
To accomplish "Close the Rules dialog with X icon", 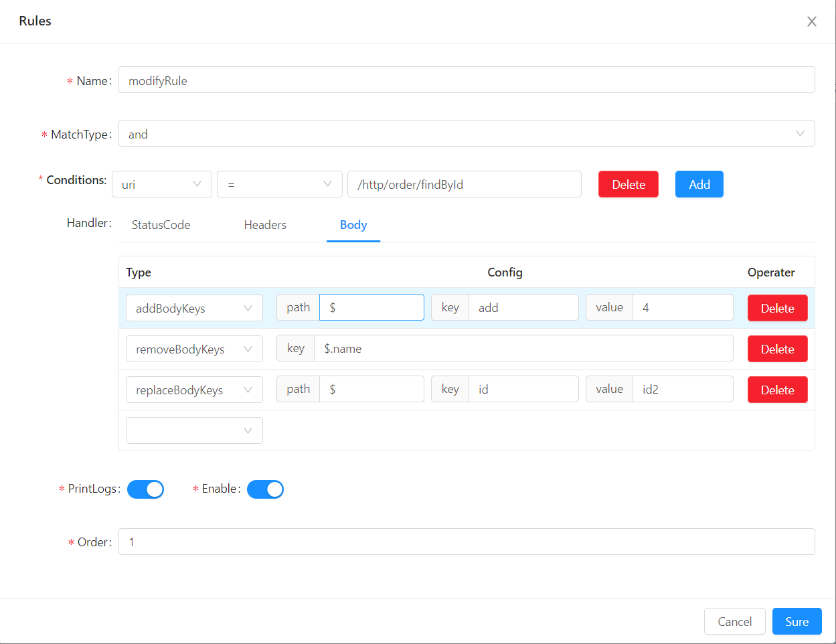I will tap(811, 21).
